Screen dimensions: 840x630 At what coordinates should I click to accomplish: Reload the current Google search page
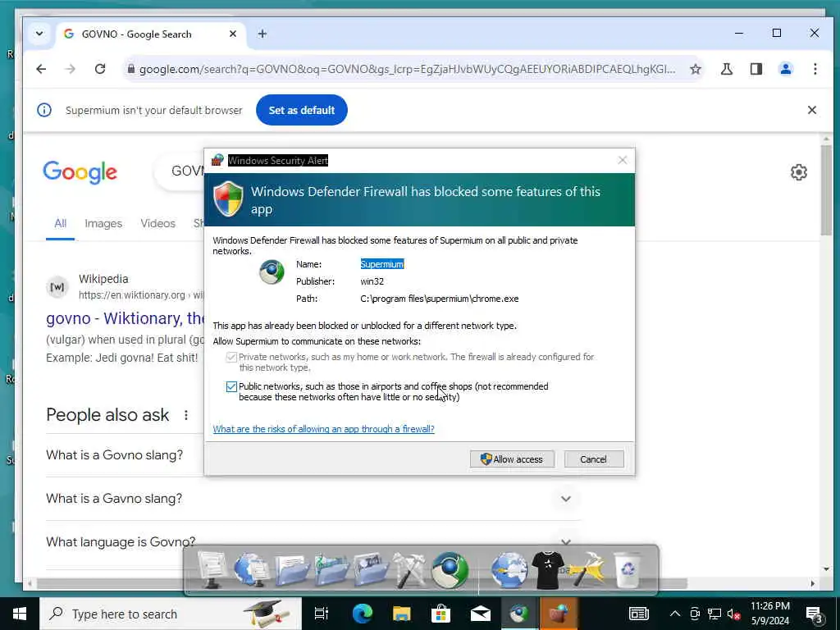(x=99, y=69)
